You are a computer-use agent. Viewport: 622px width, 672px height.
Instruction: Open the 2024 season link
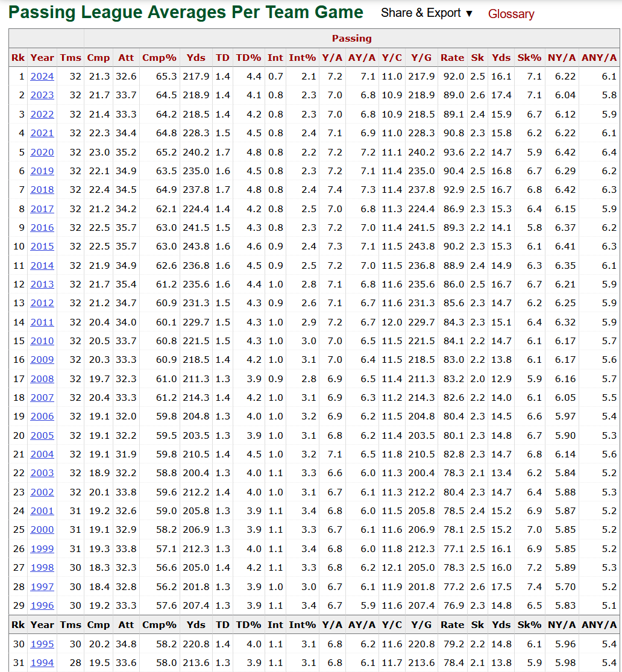point(42,77)
